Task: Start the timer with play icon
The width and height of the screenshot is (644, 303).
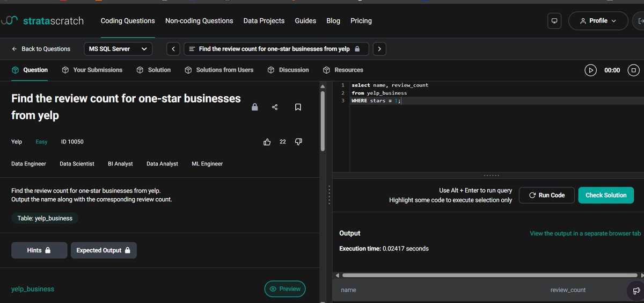Action: [590, 70]
